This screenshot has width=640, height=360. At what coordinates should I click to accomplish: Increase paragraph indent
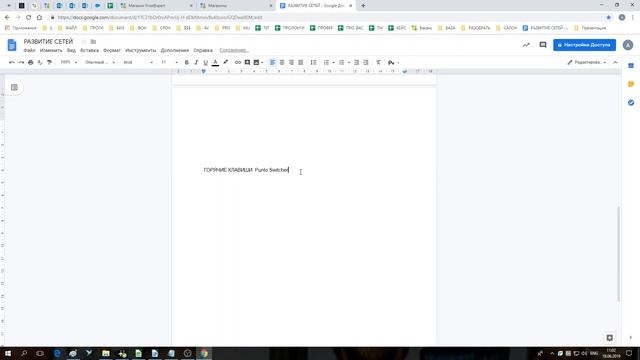coord(366,62)
